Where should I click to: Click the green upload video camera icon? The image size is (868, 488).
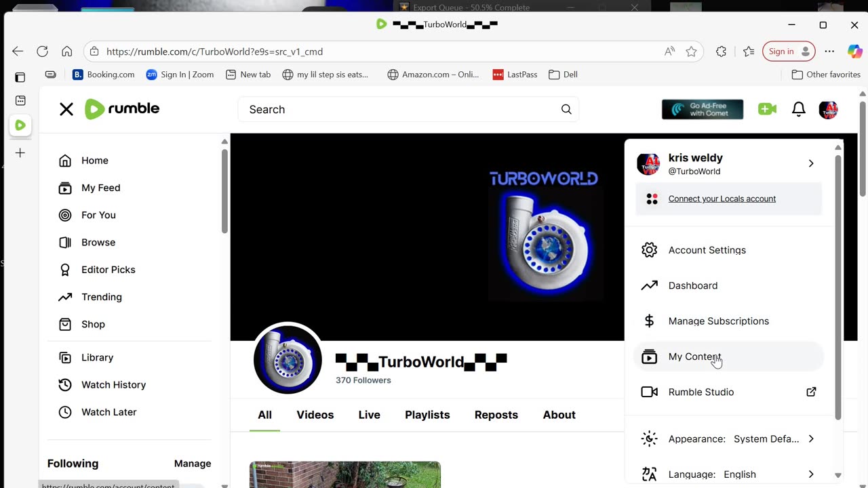click(x=767, y=109)
